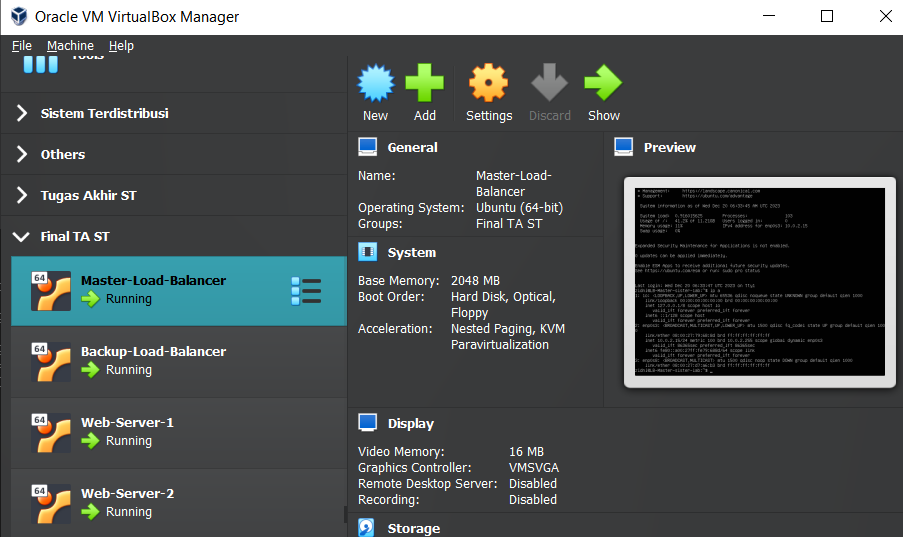This screenshot has height=537, width=903.
Task: Open the Help menu
Action: coord(121,46)
